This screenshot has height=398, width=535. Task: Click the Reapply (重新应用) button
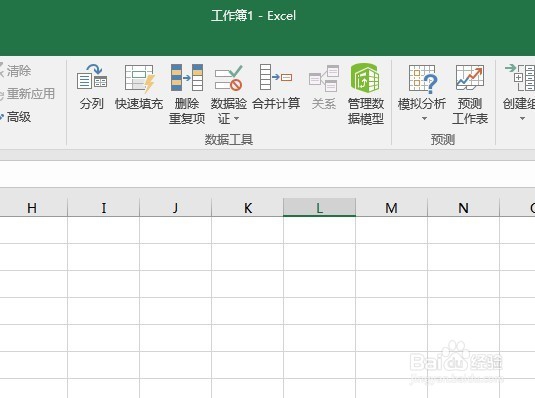[x=27, y=94]
